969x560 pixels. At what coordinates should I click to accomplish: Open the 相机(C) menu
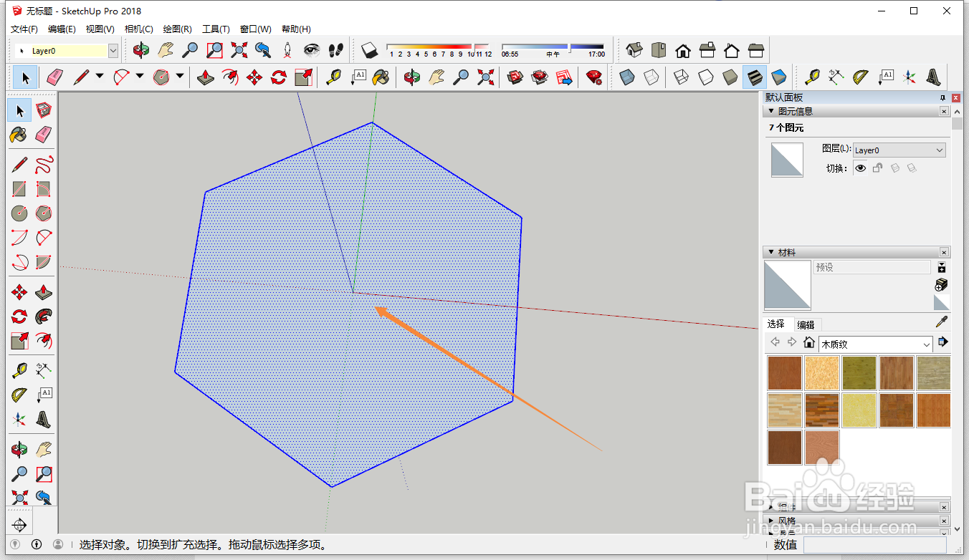coord(138,29)
